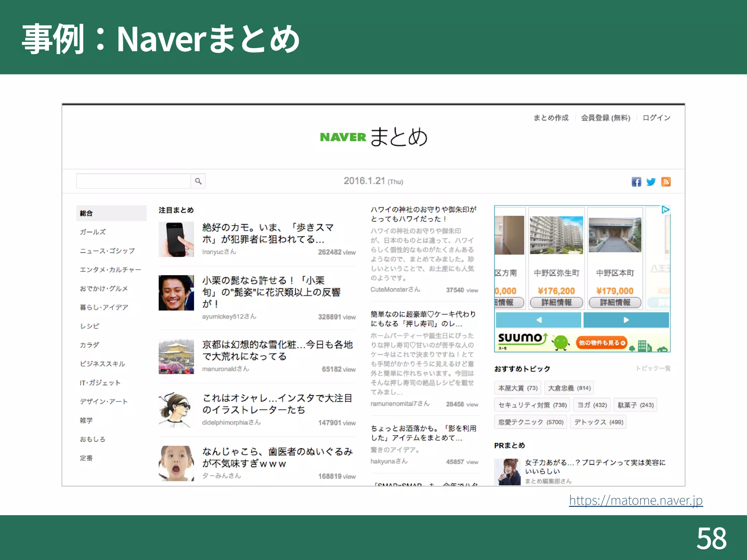Click the surprised child thumbnail

click(176, 463)
